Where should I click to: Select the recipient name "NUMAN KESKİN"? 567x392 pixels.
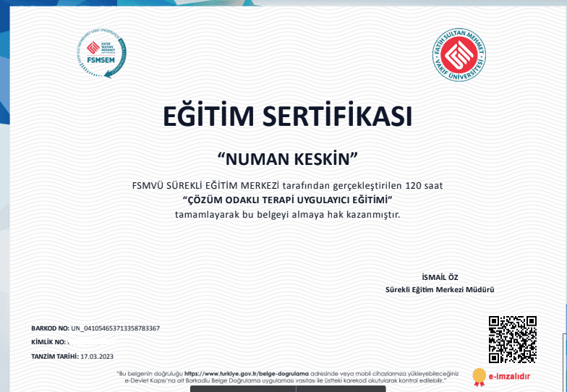(287, 158)
